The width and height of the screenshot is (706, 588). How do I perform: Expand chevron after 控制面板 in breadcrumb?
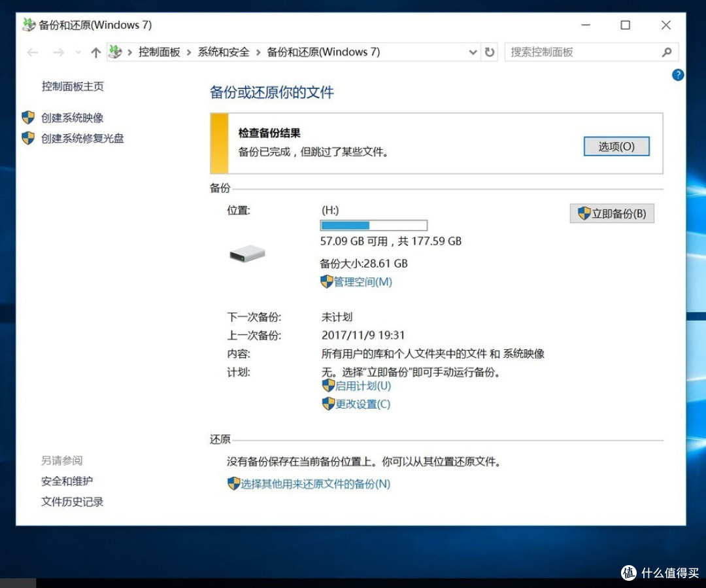[189, 53]
